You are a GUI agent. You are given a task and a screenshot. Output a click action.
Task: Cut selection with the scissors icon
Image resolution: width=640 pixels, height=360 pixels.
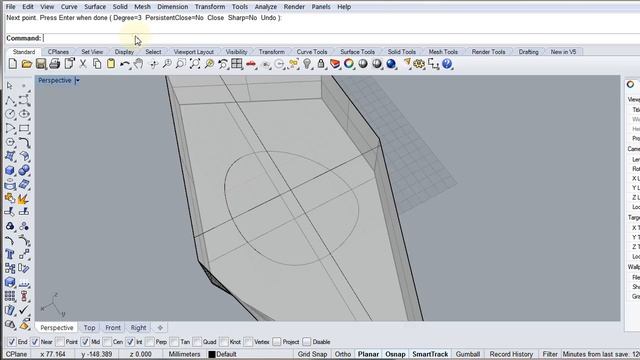(x=83, y=64)
